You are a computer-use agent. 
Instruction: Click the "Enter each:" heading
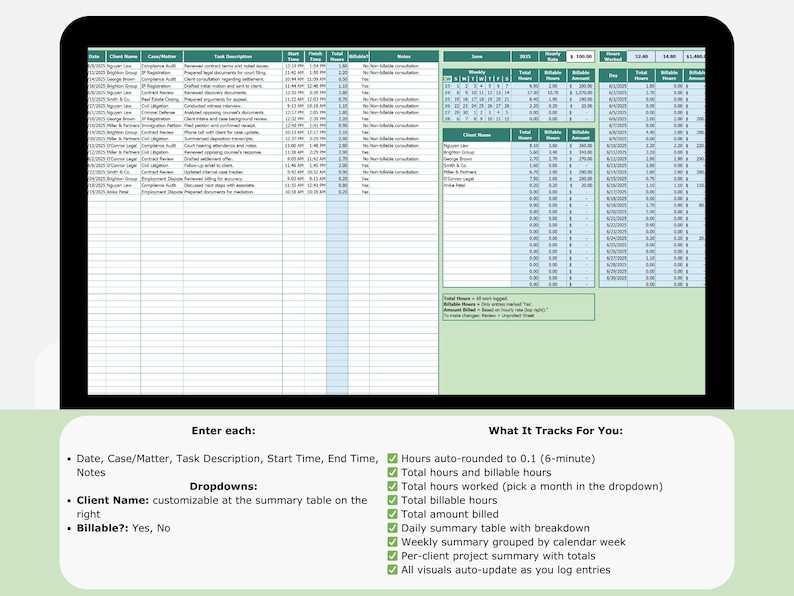click(x=223, y=431)
